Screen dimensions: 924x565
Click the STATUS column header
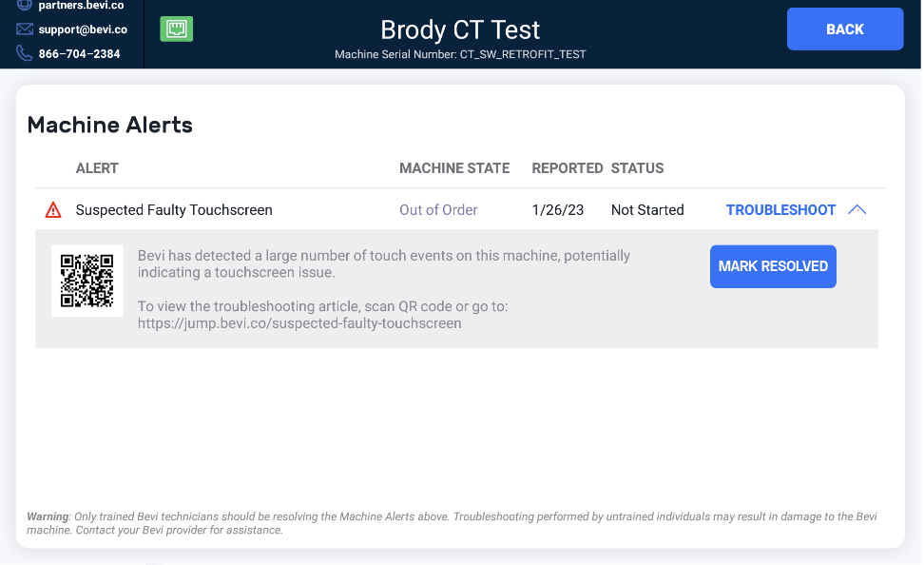click(637, 168)
